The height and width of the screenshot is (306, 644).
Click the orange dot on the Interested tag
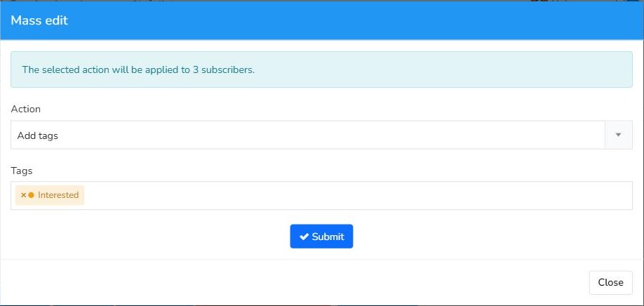point(31,195)
